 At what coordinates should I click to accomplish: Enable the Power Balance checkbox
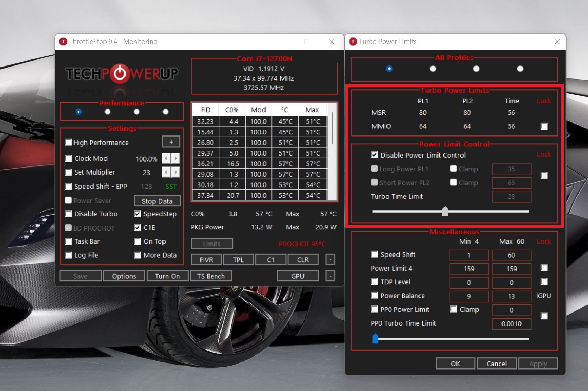pyautogui.click(x=375, y=295)
